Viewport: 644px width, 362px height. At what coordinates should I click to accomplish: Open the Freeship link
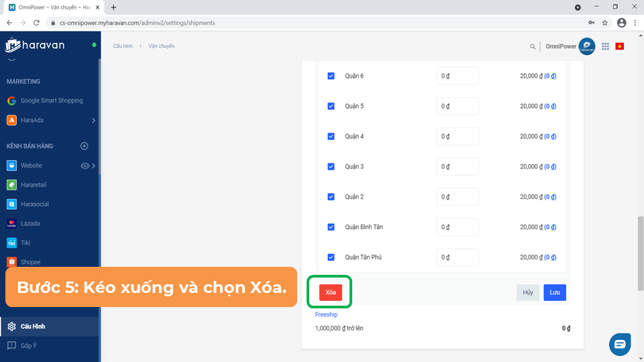326,314
